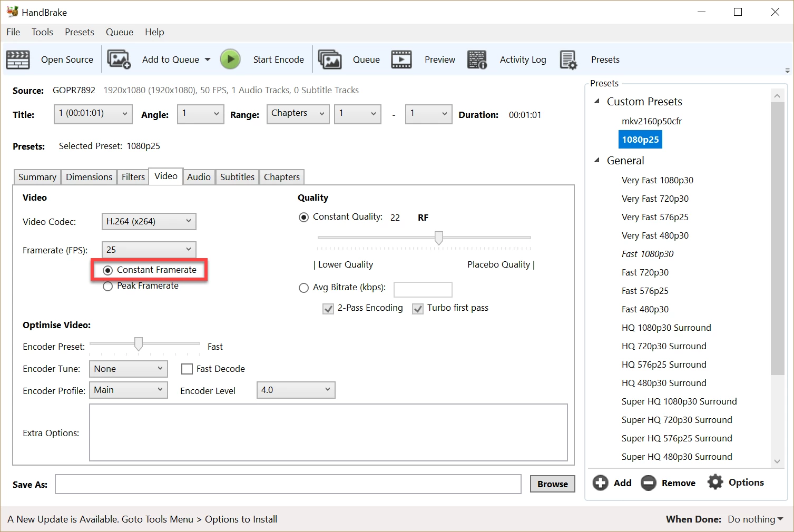Open the Tools menu
The height and width of the screenshot is (532, 794).
click(42, 32)
